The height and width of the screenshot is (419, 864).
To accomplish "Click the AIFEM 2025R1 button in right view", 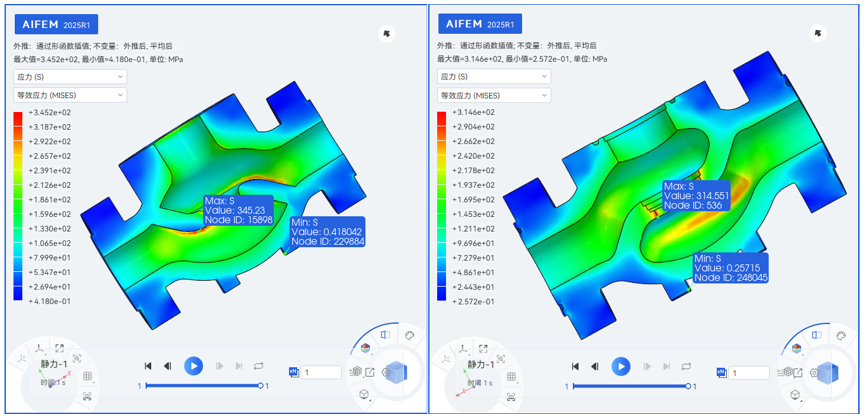I will click(479, 24).
